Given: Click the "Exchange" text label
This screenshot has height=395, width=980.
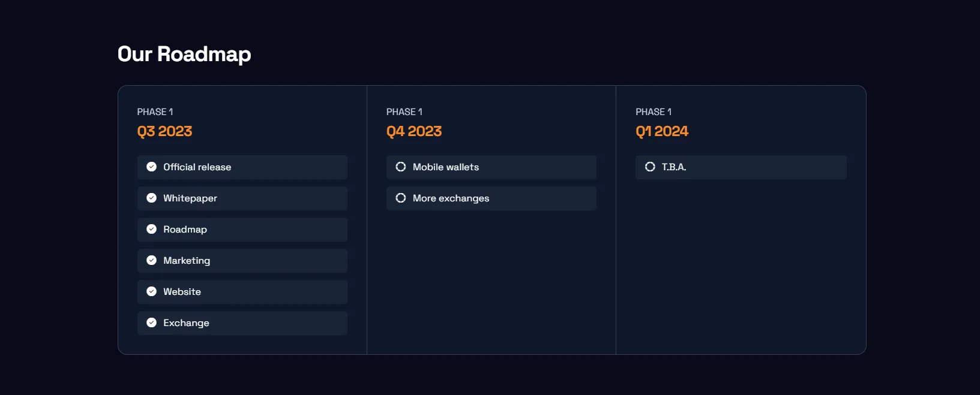Looking at the screenshot, I should [x=186, y=323].
